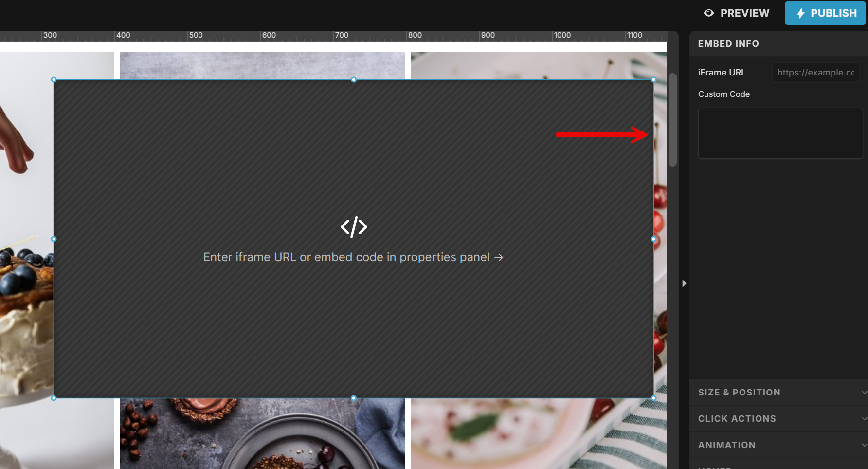Click inside the Custom Code text area
Viewport: 868px width, 469px height.
tap(780, 133)
